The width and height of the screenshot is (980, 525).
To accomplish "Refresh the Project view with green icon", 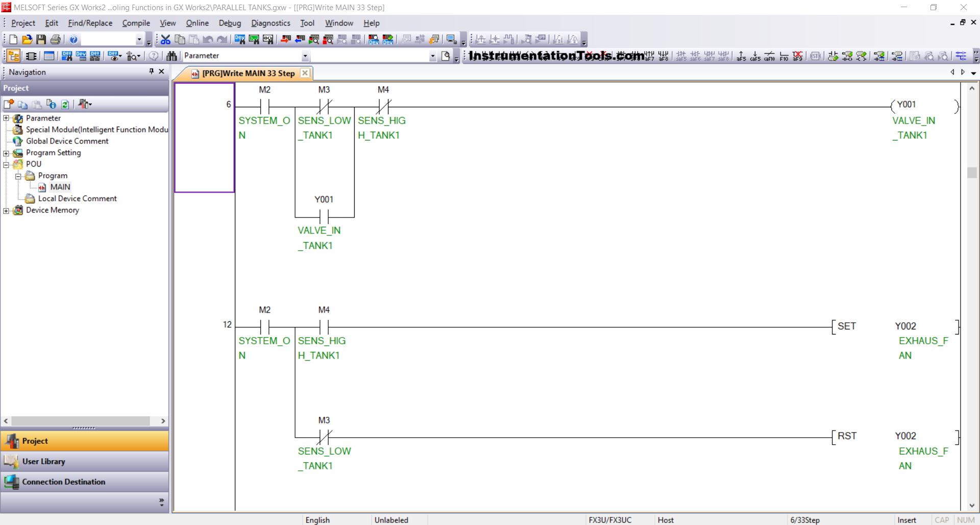I will coord(65,104).
